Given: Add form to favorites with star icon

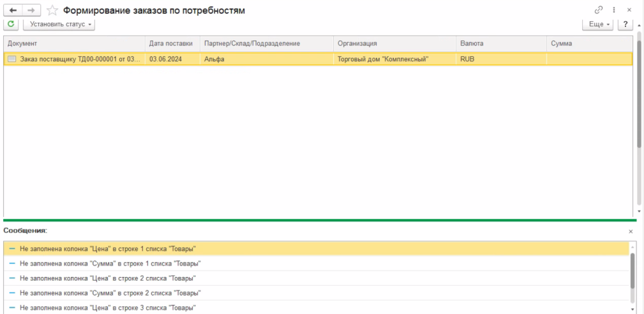Looking at the screenshot, I should coord(53,10).
